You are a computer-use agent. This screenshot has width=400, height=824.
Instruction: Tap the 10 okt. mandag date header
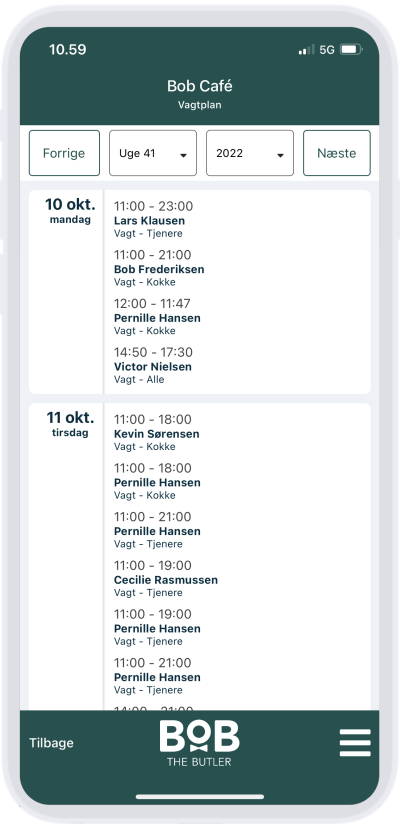point(70,210)
